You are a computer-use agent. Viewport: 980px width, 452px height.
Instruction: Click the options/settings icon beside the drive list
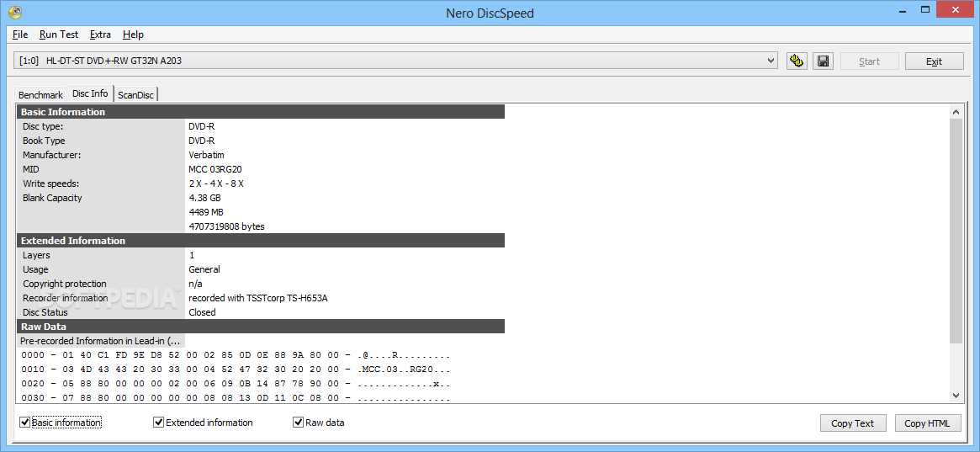tap(797, 61)
